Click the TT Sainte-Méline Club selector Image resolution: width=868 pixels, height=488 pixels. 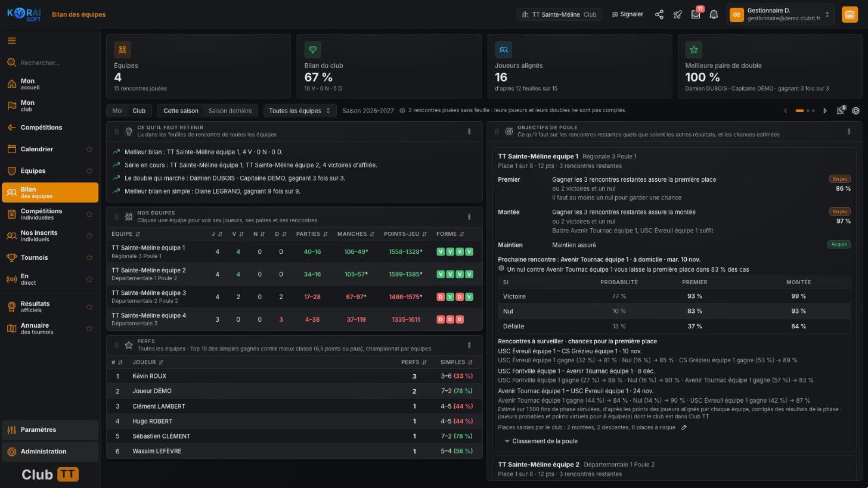(x=559, y=14)
